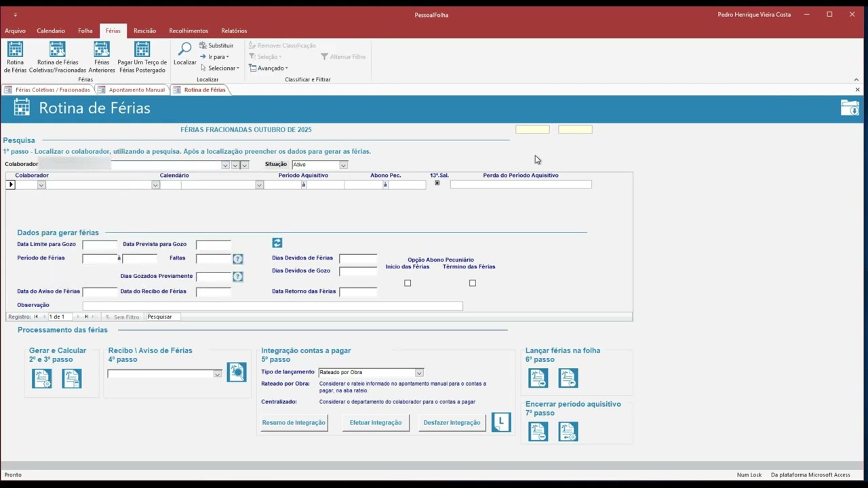The width and height of the screenshot is (868, 488).
Task: Click the blue refresh icon beside Data Prevista
Action: pyautogui.click(x=277, y=243)
